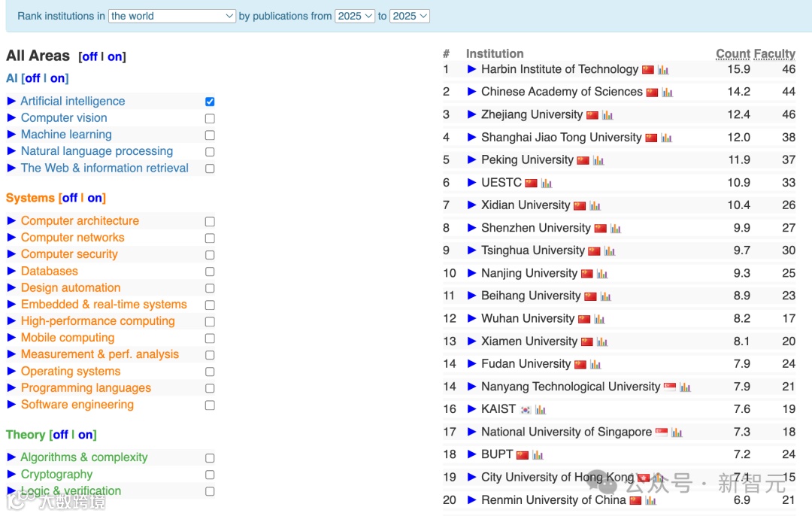This screenshot has height=516, width=812.
Task: Click the South Korea flag beside KAIST
Action: [526, 410]
